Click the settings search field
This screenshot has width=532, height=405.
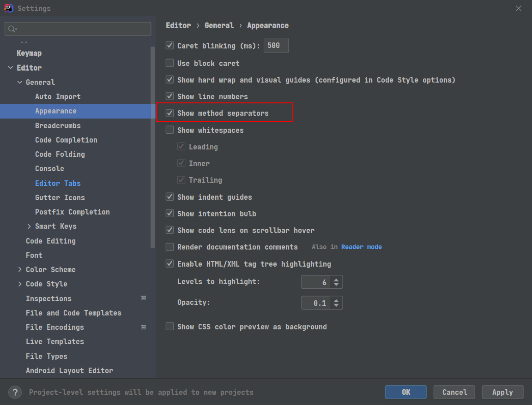pos(78,29)
